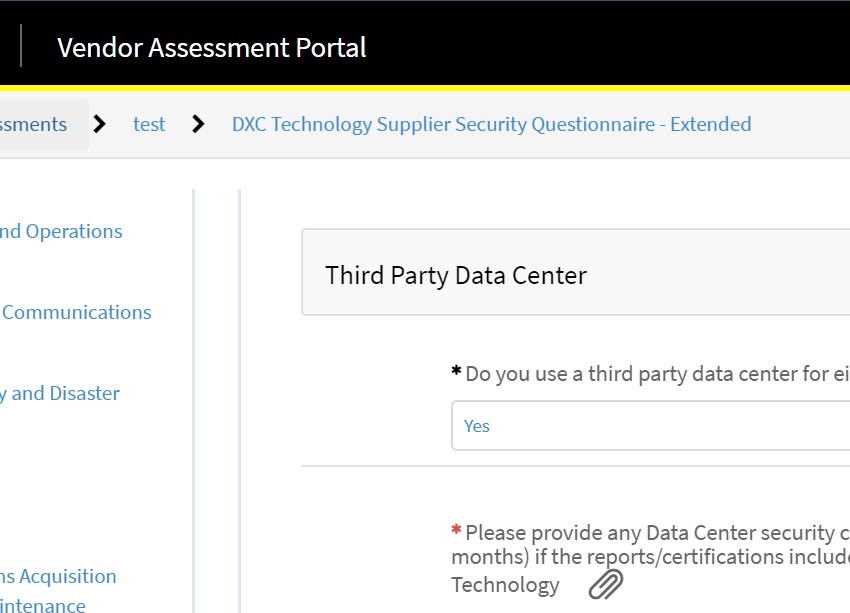The width and height of the screenshot is (850, 613).
Task: Select the 'Communications' sidebar section
Action: pyautogui.click(x=76, y=312)
